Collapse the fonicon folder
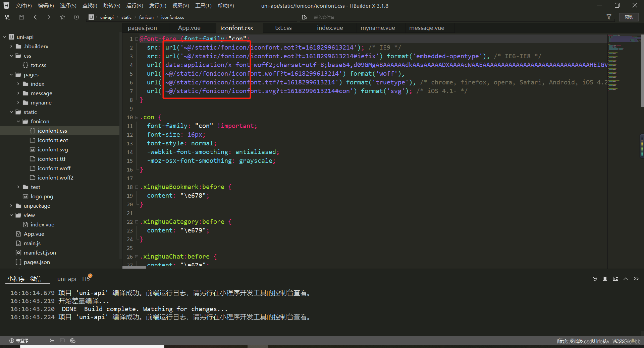The image size is (644, 348). coord(18,121)
